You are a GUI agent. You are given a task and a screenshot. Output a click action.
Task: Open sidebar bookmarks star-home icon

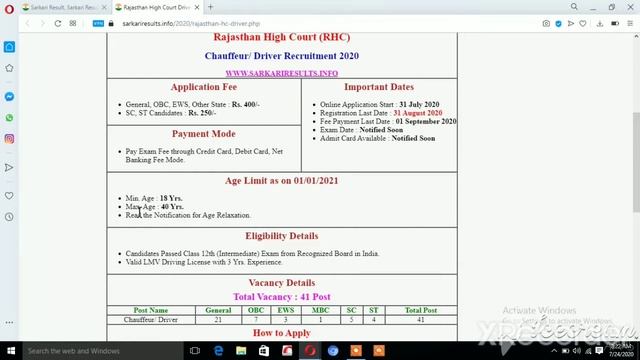pos(9,68)
